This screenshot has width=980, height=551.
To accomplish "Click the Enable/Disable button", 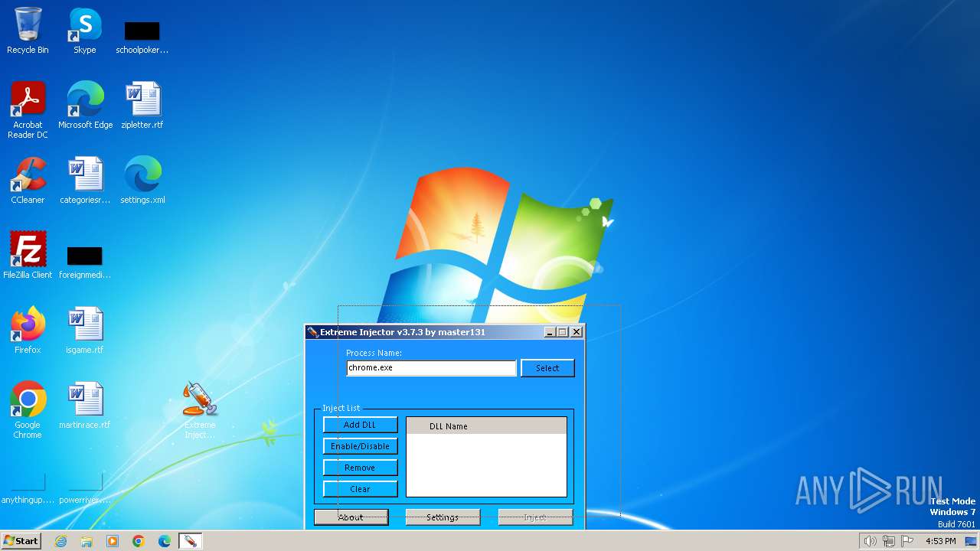I will (360, 446).
